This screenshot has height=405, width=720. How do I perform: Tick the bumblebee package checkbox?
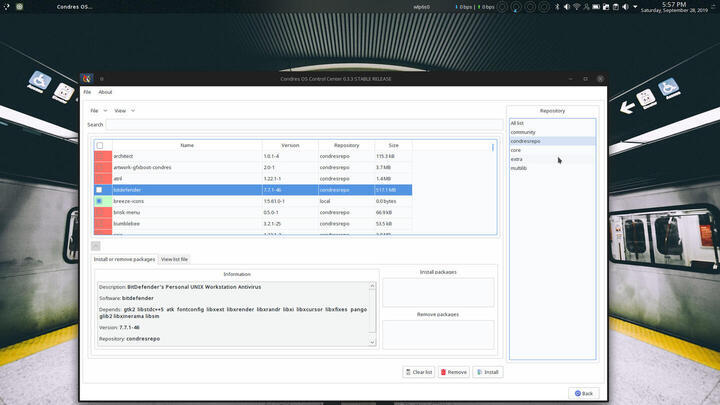(x=100, y=224)
